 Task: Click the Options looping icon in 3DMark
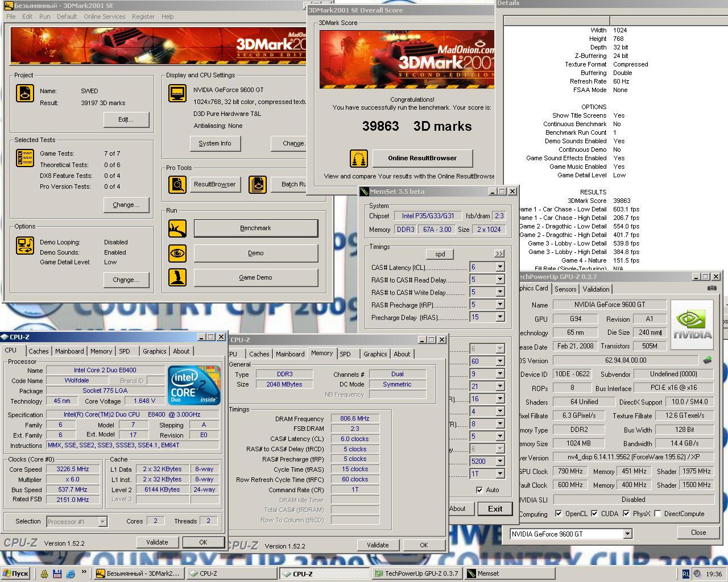(x=24, y=246)
